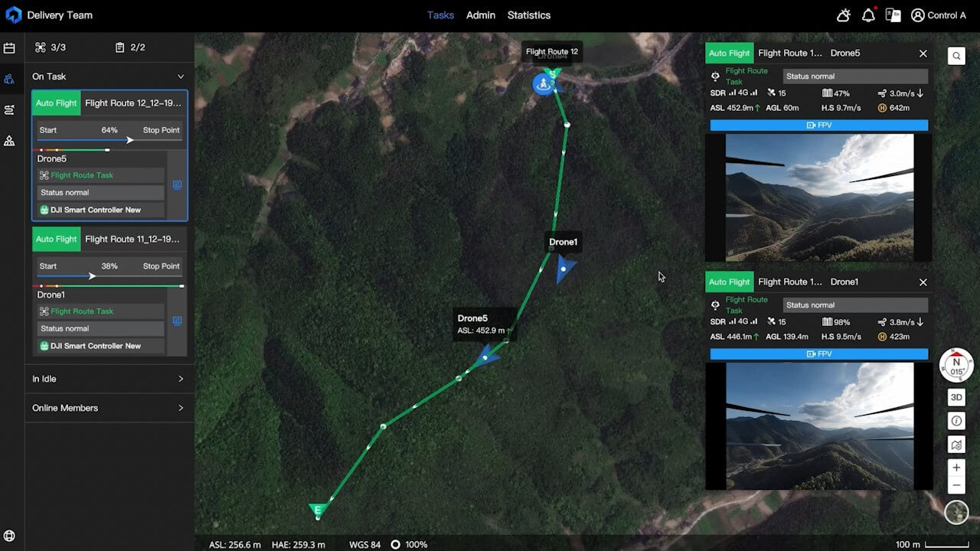Open the calendar icon in left sidebar

pos(9,48)
